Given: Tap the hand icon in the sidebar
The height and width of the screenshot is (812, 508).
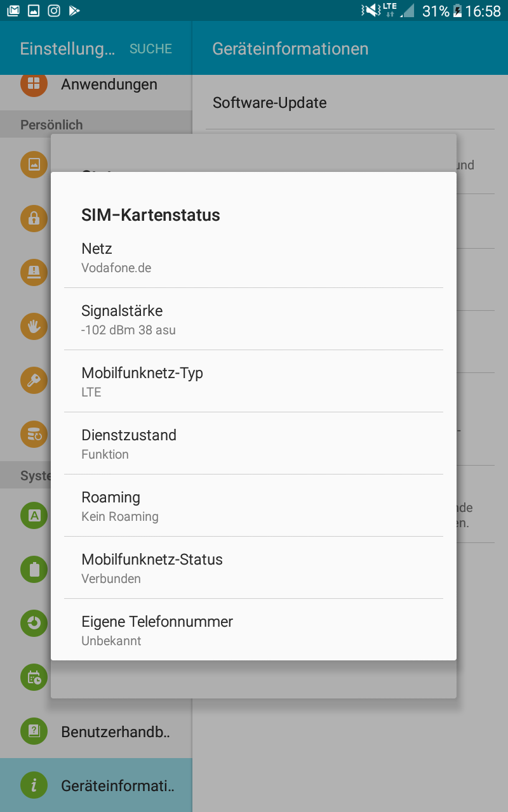Looking at the screenshot, I should (x=34, y=326).
